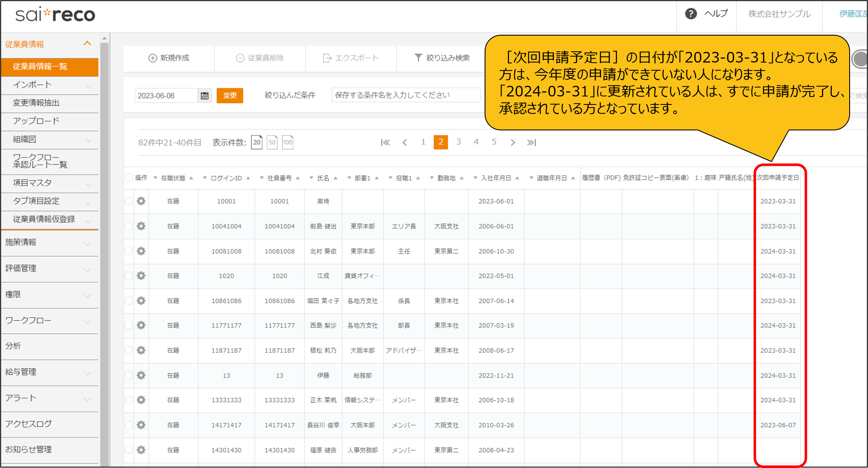Open the Help question mark icon
Image resolution: width=868 pixels, height=468 pixels.
(691, 14)
